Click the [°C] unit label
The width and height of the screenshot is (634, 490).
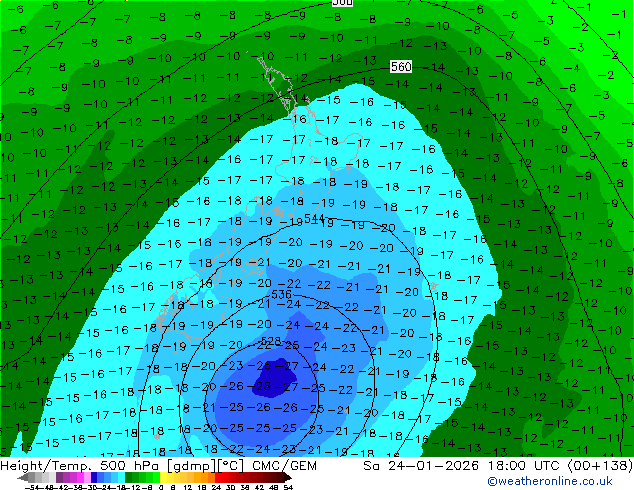pos(231,466)
